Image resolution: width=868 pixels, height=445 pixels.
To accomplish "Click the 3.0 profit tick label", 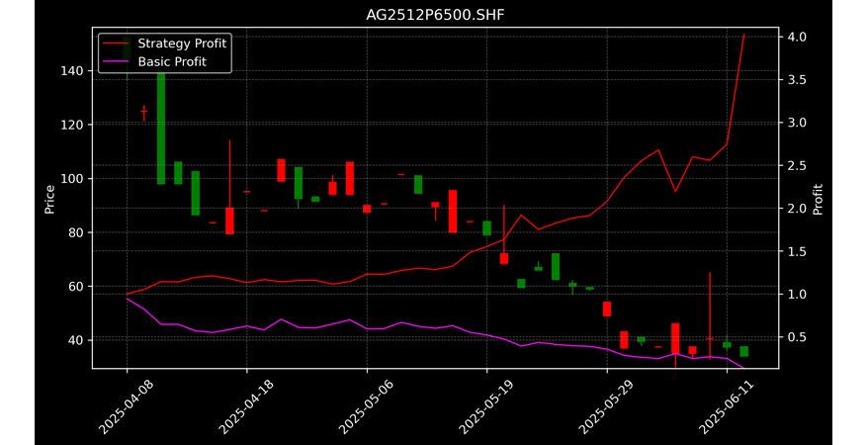I will point(796,123).
